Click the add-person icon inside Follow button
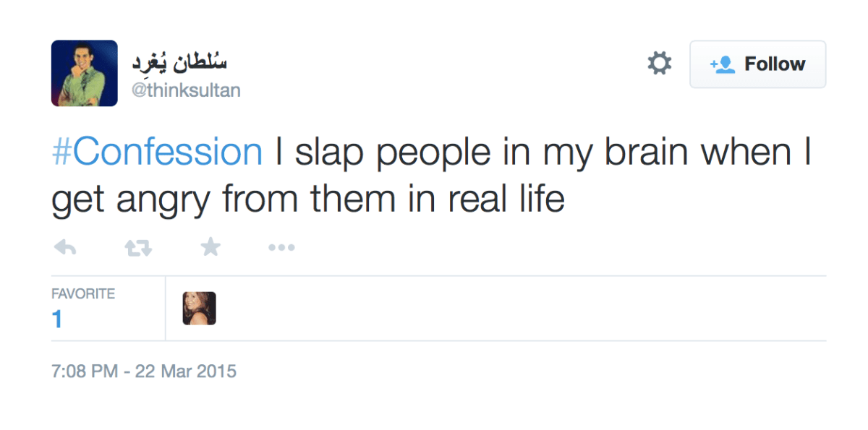 tap(723, 64)
